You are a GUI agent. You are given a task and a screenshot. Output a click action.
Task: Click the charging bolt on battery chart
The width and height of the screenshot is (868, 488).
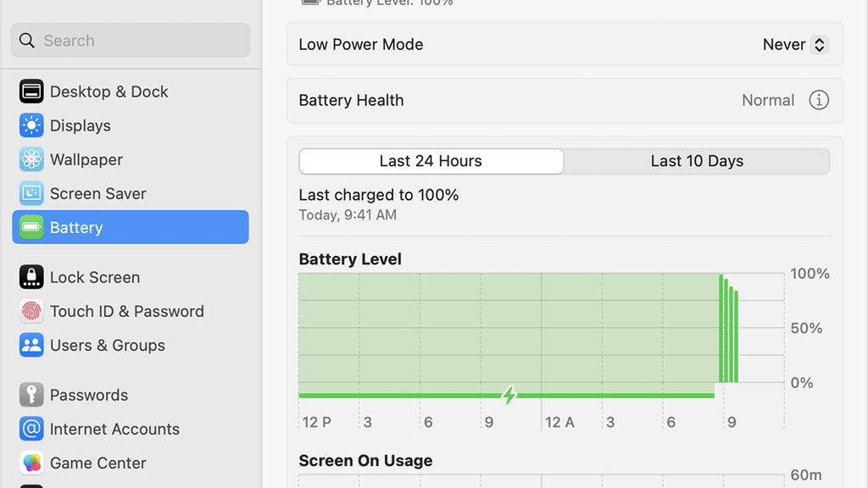(x=509, y=394)
